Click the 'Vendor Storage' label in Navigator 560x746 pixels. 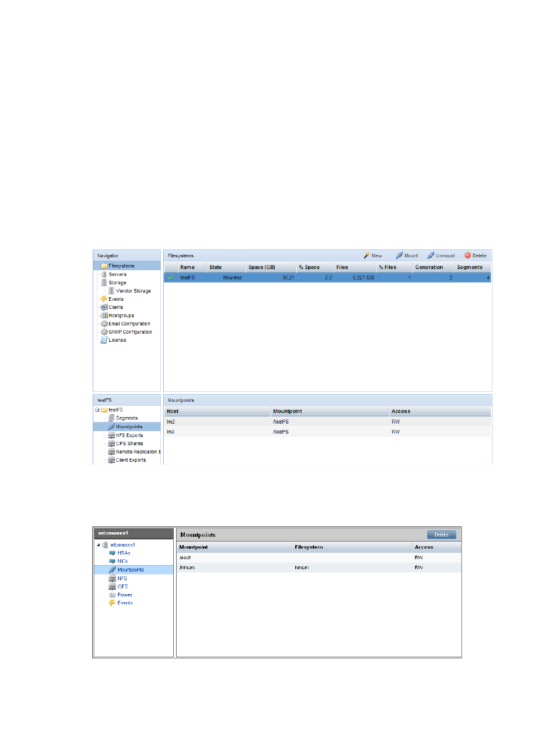[x=133, y=291]
